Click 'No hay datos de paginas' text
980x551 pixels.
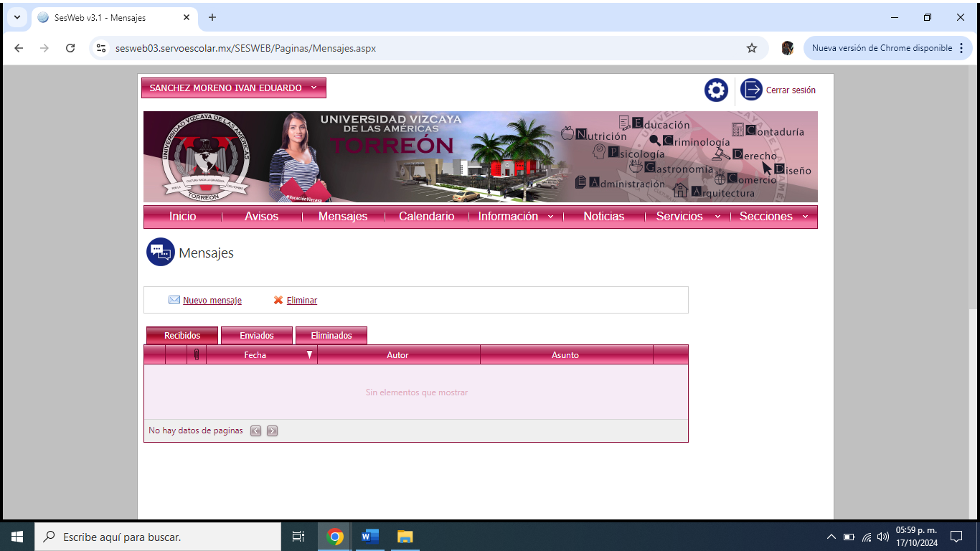click(196, 431)
